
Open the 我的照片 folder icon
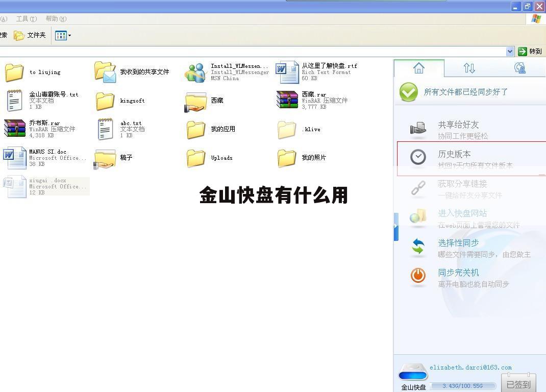(x=287, y=158)
